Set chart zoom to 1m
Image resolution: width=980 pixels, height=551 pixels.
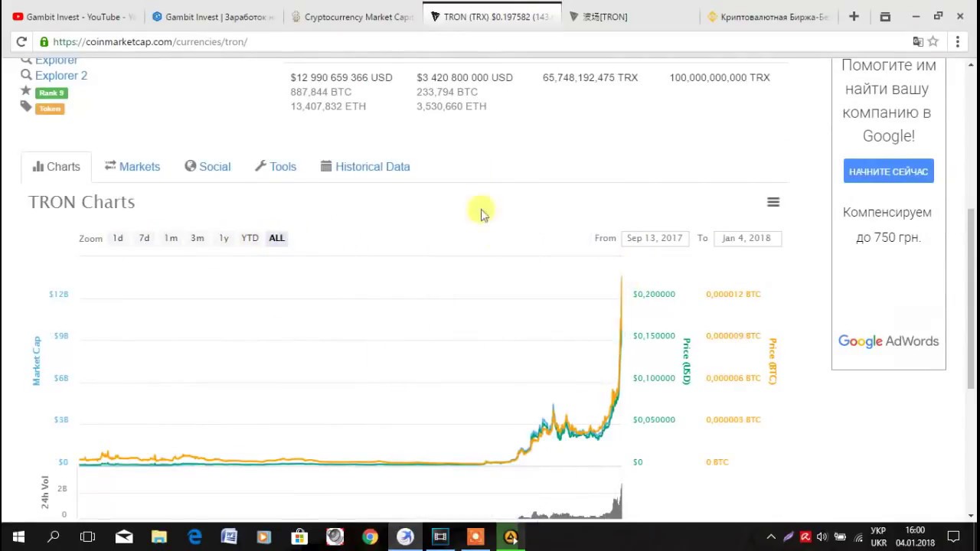click(171, 238)
